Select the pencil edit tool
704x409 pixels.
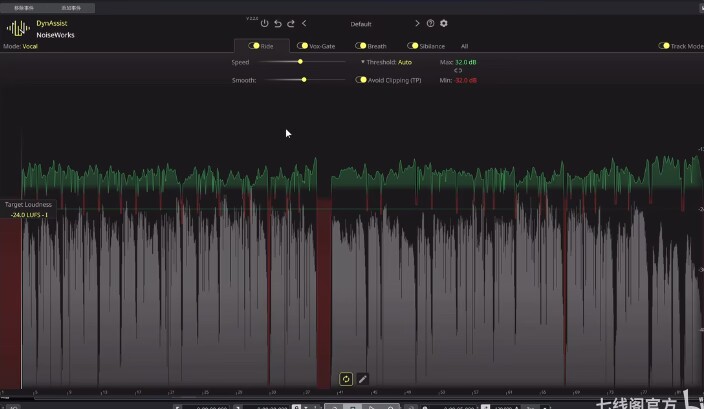363,379
